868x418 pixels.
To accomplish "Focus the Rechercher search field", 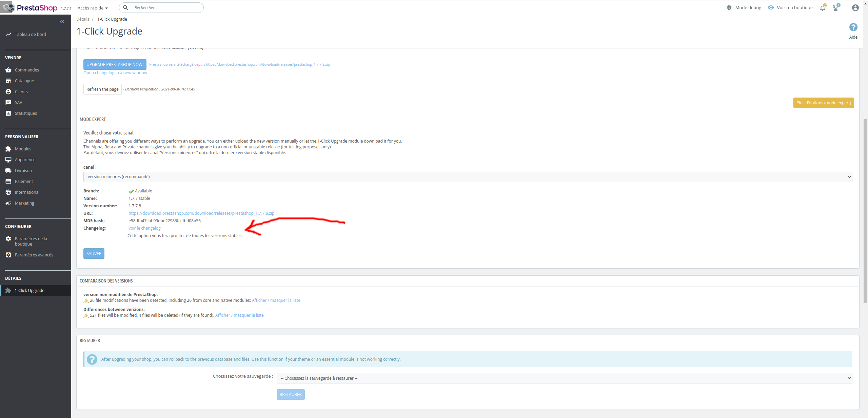I will pyautogui.click(x=161, y=8).
